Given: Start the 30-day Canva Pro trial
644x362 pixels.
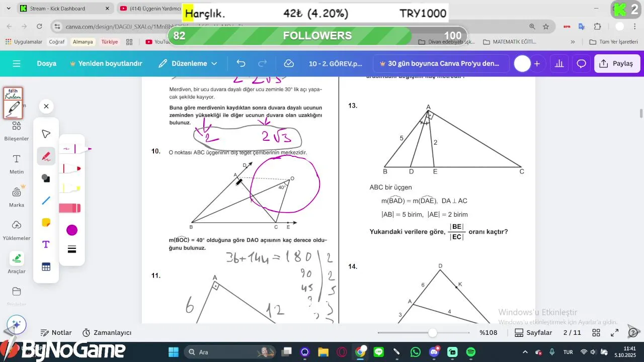Looking at the screenshot, I should 441,64.
